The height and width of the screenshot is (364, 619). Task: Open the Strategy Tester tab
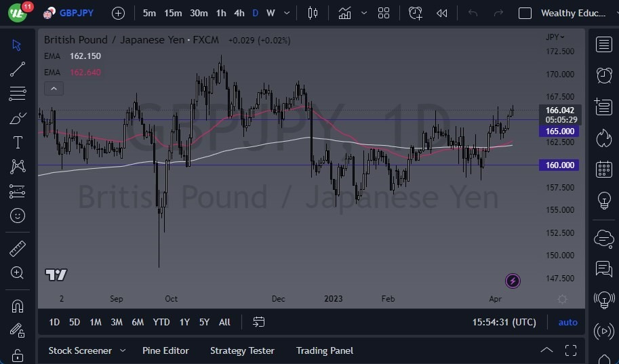click(x=242, y=350)
